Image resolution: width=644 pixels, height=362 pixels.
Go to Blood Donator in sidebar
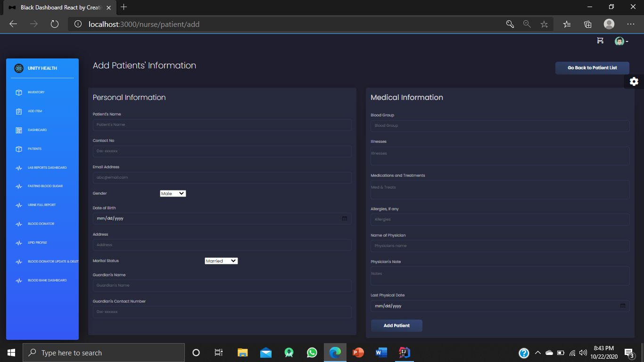(x=41, y=224)
